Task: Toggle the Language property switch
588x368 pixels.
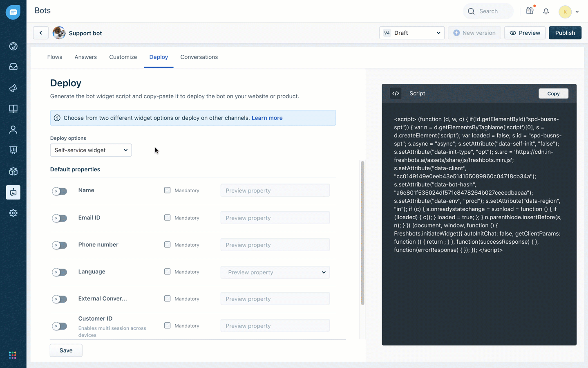Action: tap(59, 272)
